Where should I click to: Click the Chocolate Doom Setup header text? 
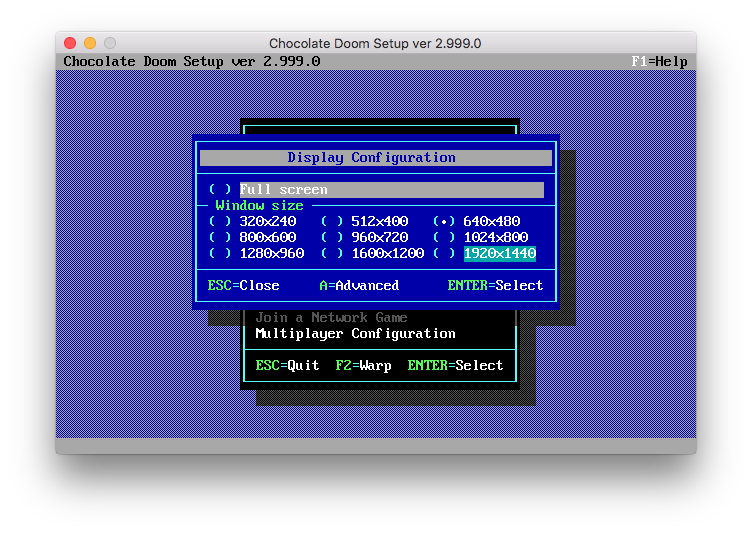[x=192, y=61]
